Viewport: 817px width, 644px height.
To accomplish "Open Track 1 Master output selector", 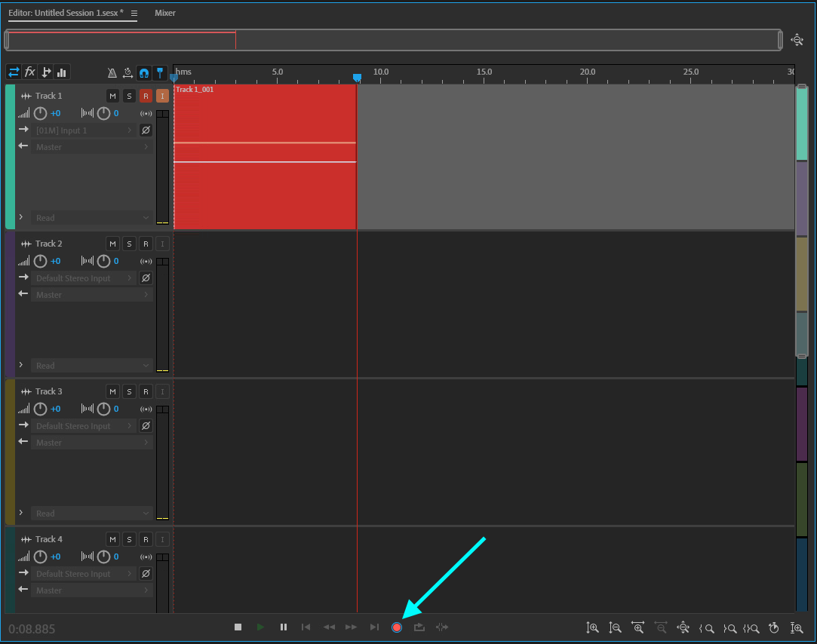I will 92,147.
